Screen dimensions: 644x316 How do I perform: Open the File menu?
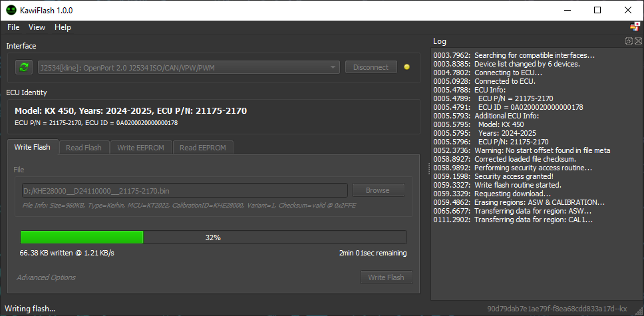click(13, 27)
